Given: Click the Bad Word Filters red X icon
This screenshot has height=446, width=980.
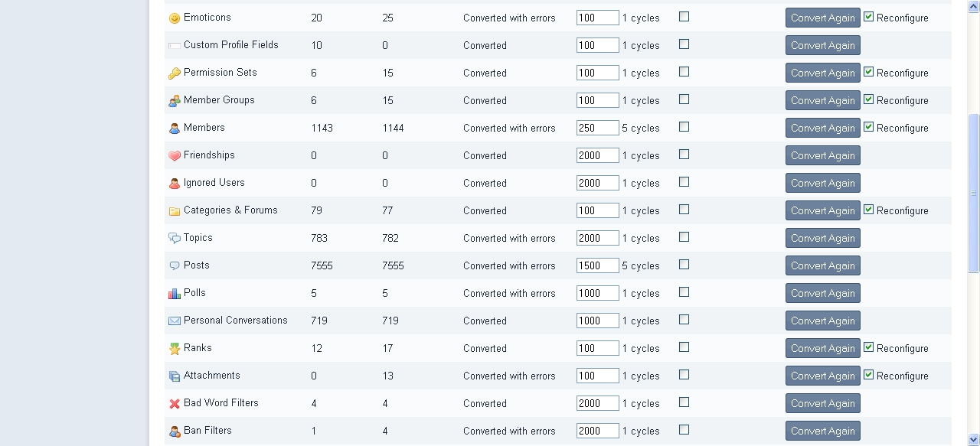Looking at the screenshot, I should (175, 404).
